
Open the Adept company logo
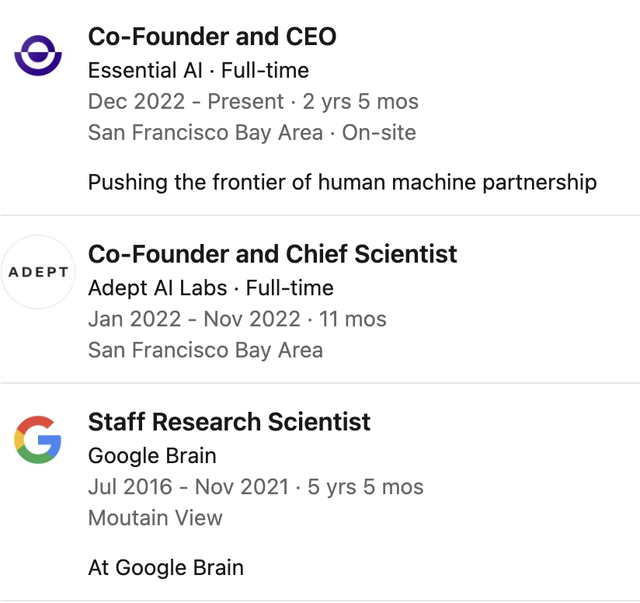[38, 272]
